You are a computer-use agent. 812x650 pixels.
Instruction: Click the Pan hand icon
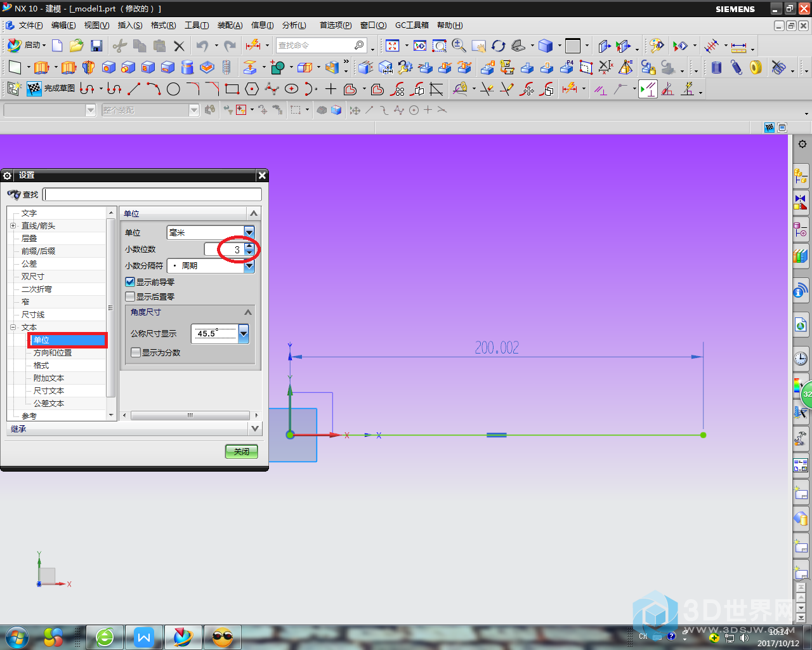click(x=479, y=46)
